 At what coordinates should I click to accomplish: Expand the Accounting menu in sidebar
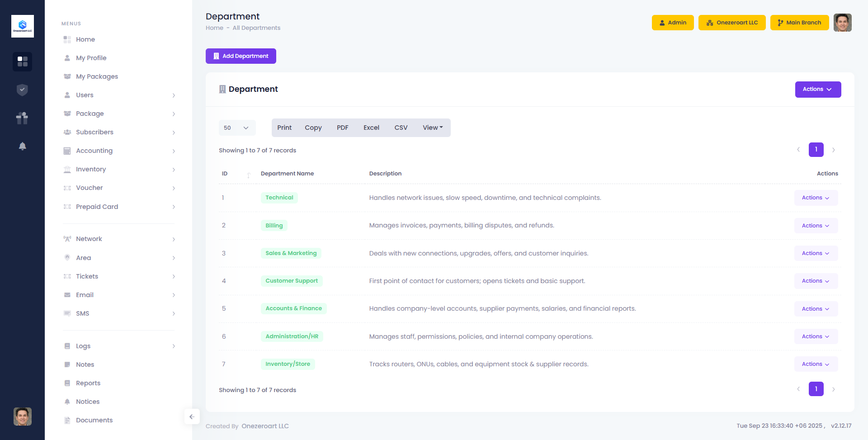119,151
